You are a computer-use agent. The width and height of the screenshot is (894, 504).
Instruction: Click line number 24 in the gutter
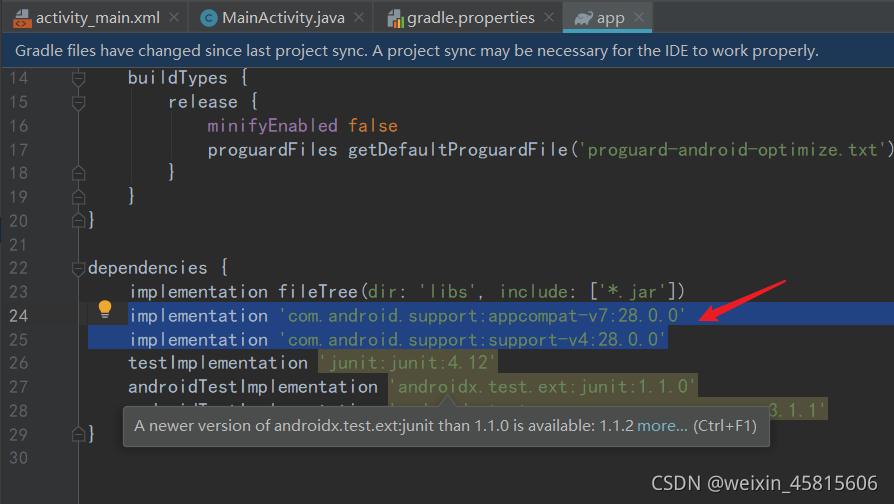tap(18, 316)
